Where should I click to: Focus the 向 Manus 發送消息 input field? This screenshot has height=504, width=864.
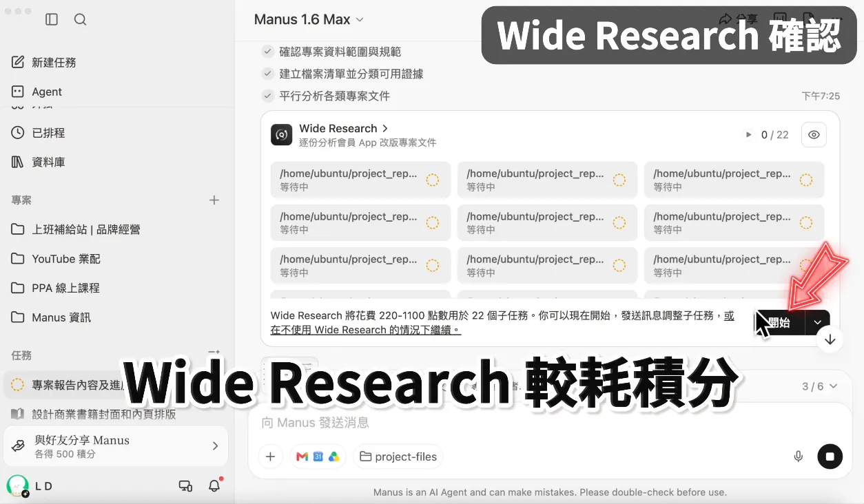tap(550, 422)
